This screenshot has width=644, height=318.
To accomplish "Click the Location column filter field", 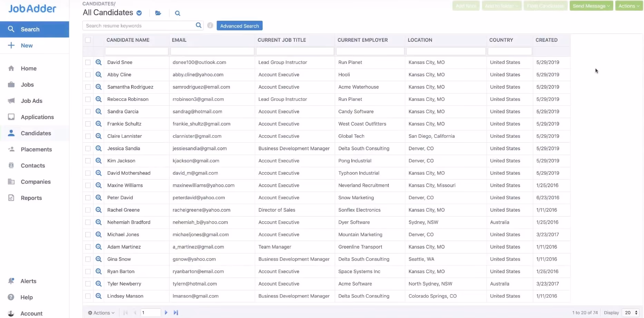I will (446, 51).
